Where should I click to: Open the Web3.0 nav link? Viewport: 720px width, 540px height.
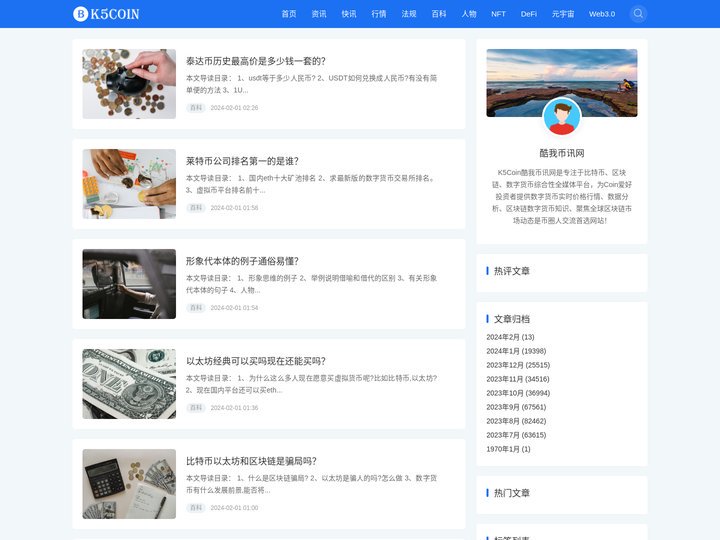[602, 14]
